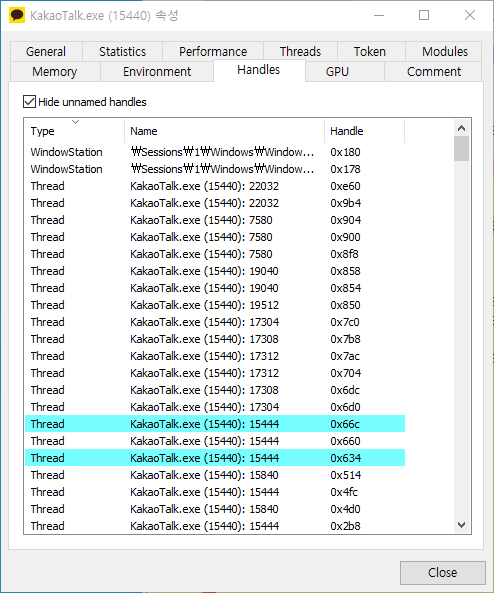Switch to the Threads tab
This screenshot has height=593, width=494.
click(300, 51)
